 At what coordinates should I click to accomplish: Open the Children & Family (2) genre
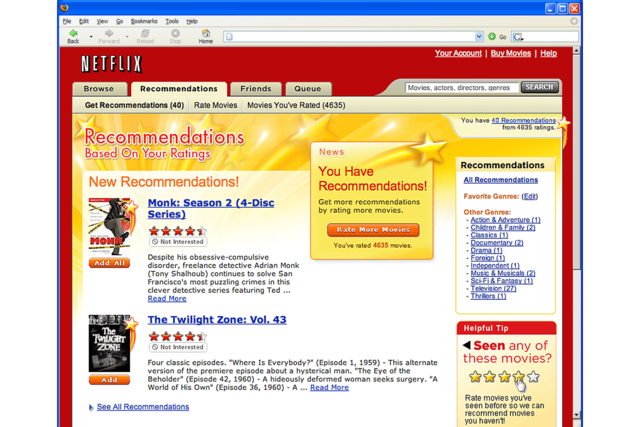tap(503, 227)
